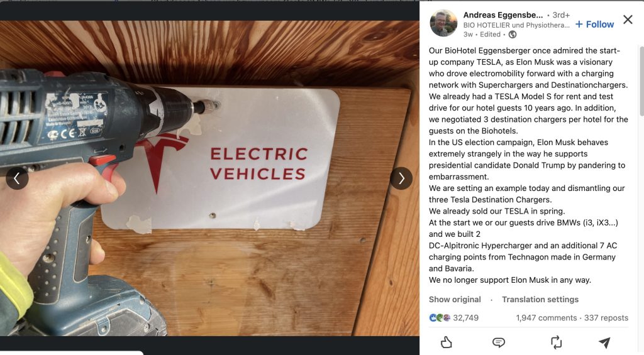Go to the previous image arrow
The height and width of the screenshot is (355, 644).
click(17, 178)
